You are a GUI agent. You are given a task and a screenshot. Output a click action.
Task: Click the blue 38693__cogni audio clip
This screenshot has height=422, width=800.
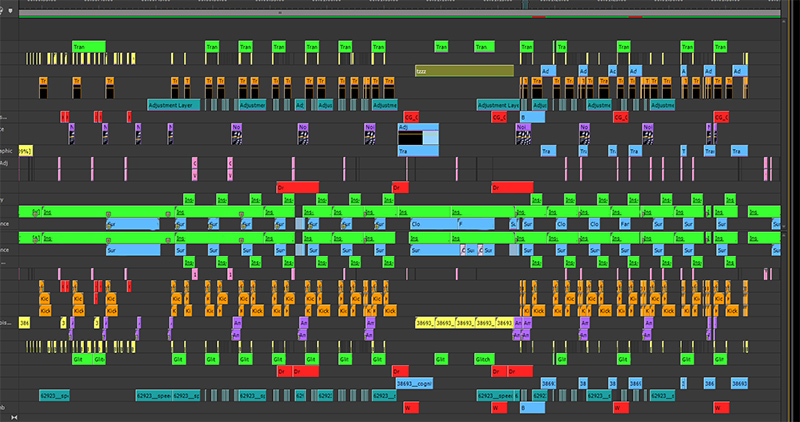416,383
